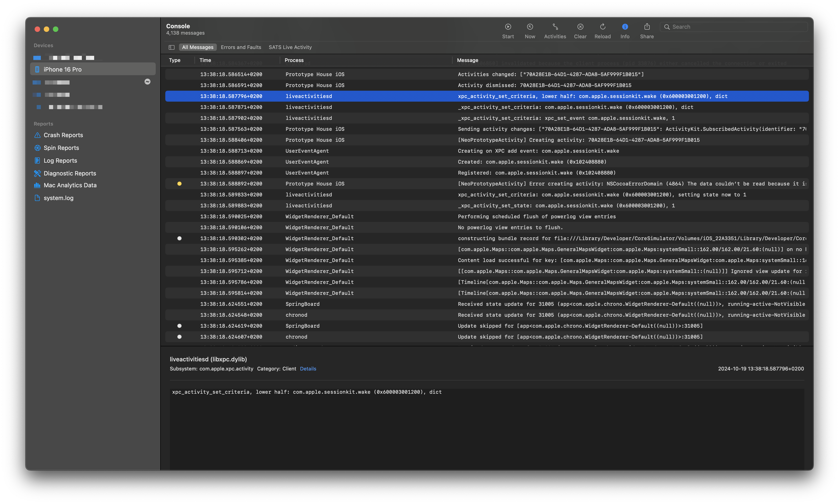The image size is (839, 504).
Task: Select the Activities changed log row
Action: 487,74
